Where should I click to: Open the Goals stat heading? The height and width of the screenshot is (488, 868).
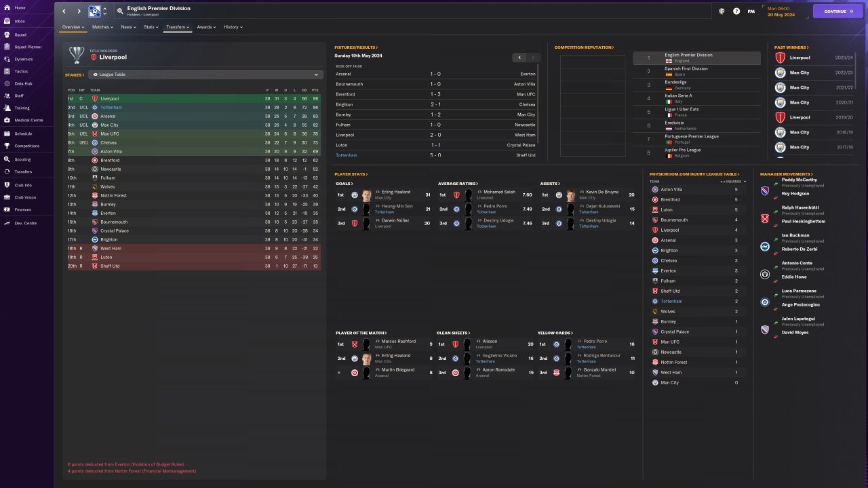344,184
